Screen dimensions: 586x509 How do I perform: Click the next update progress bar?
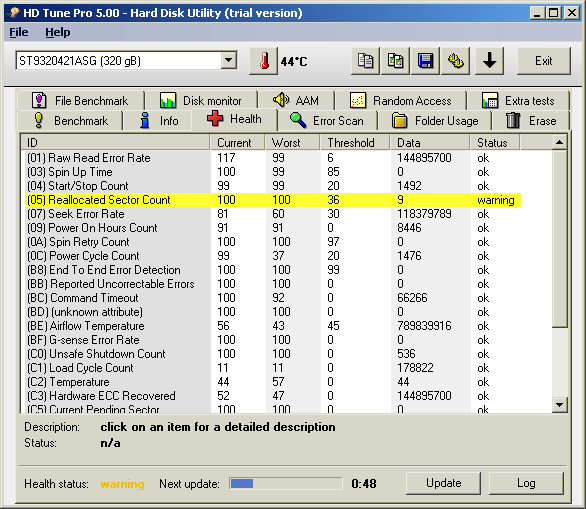tap(286, 484)
